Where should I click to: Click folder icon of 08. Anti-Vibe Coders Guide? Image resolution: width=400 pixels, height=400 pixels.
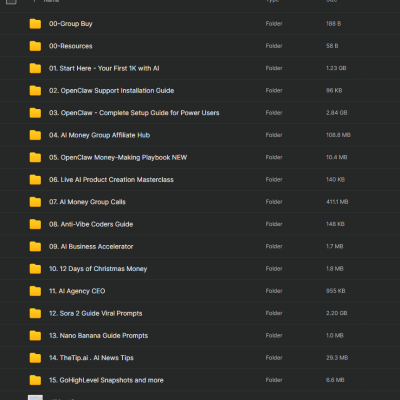tap(35, 224)
